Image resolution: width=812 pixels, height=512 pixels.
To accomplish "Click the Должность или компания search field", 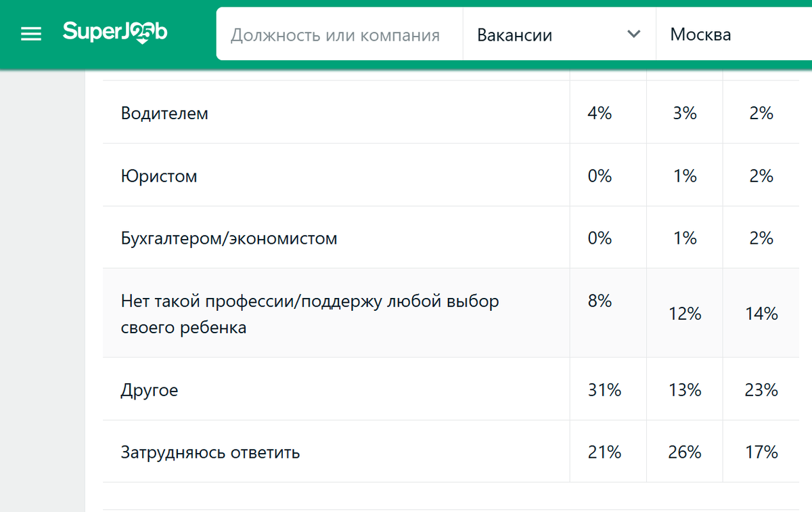I will [x=335, y=35].
